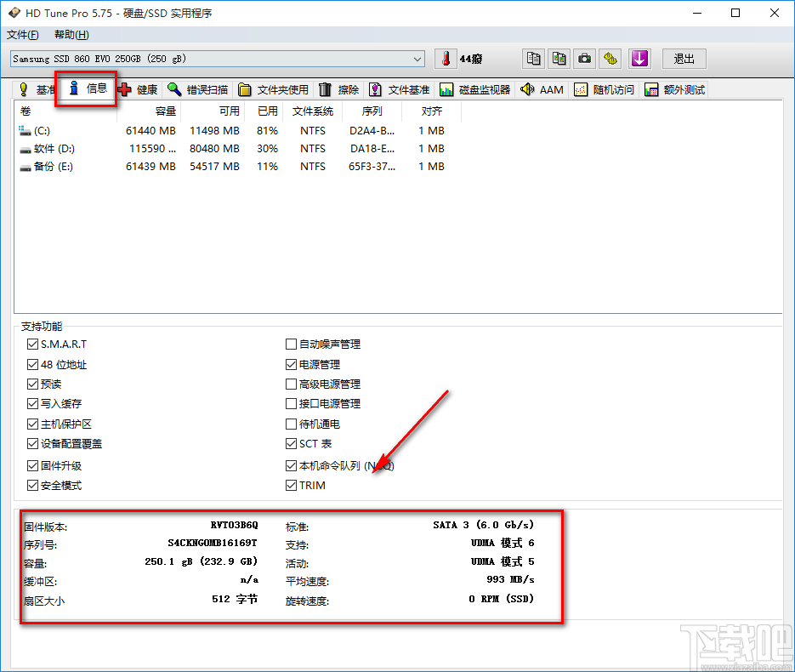Toggle the 自动噪声管理 checkbox

tap(291, 345)
